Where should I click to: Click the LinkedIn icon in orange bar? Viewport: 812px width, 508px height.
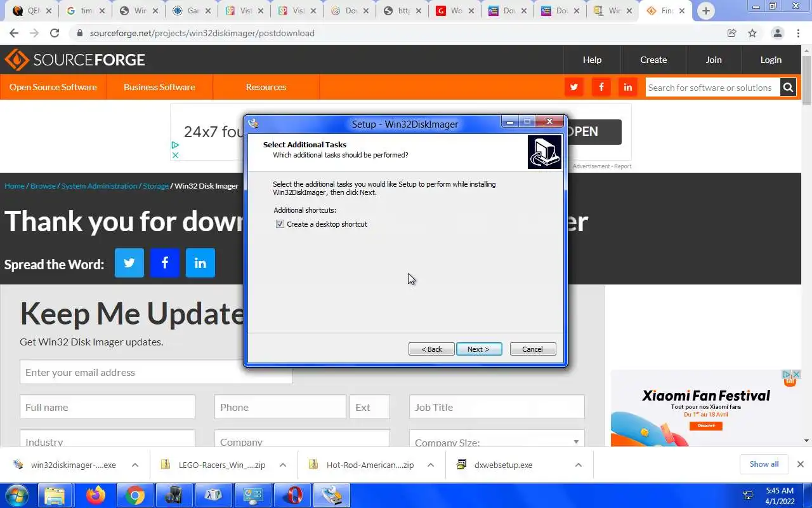tap(628, 88)
